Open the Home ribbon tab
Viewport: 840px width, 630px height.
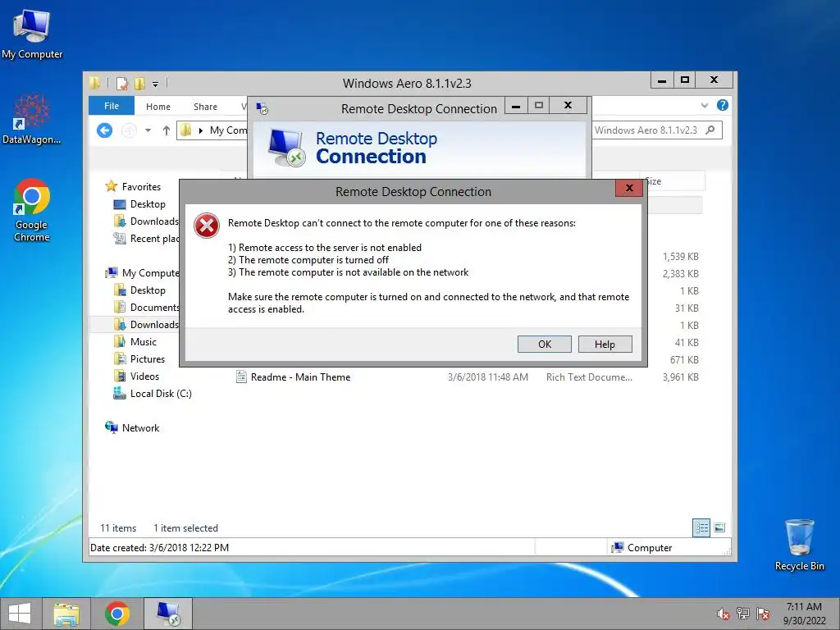158,107
